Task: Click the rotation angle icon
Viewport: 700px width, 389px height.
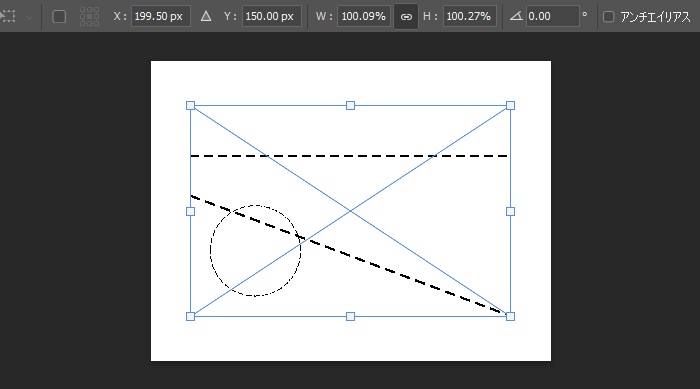Action: 516,17
